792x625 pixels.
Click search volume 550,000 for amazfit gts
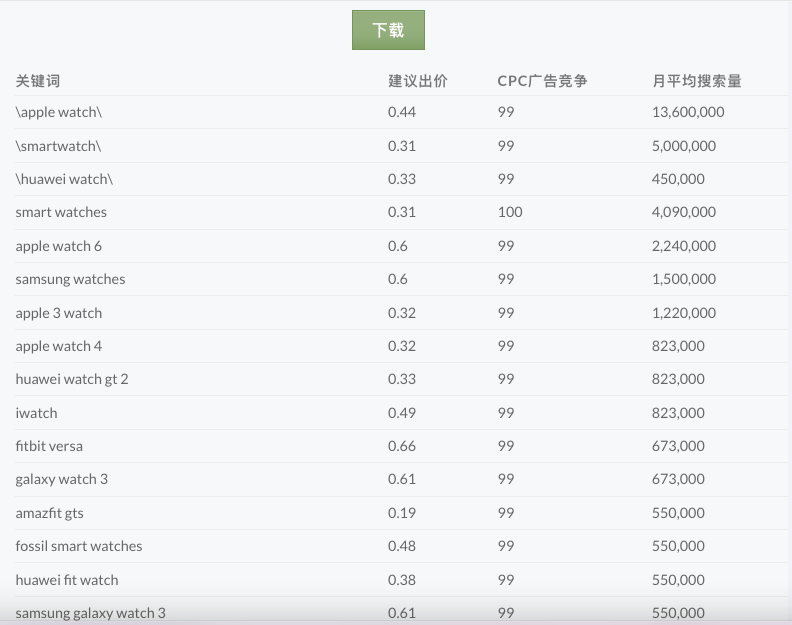(678, 513)
